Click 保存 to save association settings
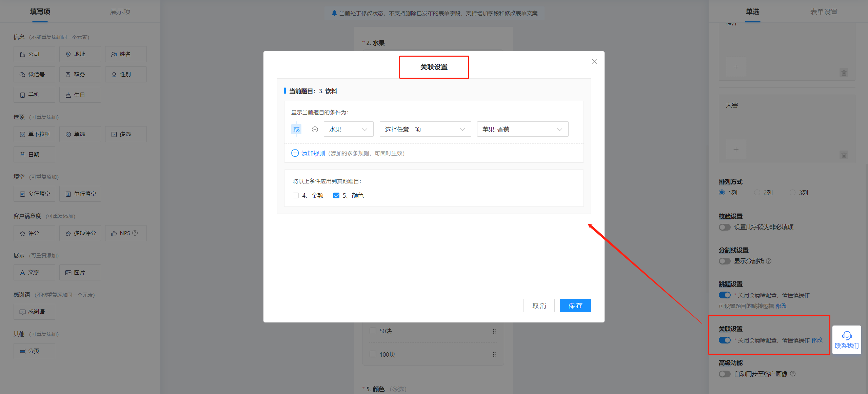 pyautogui.click(x=575, y=306)
